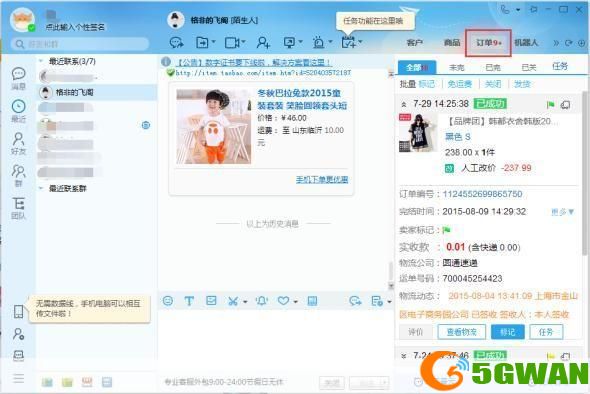
Task: Click the user settings icon in left sidebar
Action: point(18,334)
